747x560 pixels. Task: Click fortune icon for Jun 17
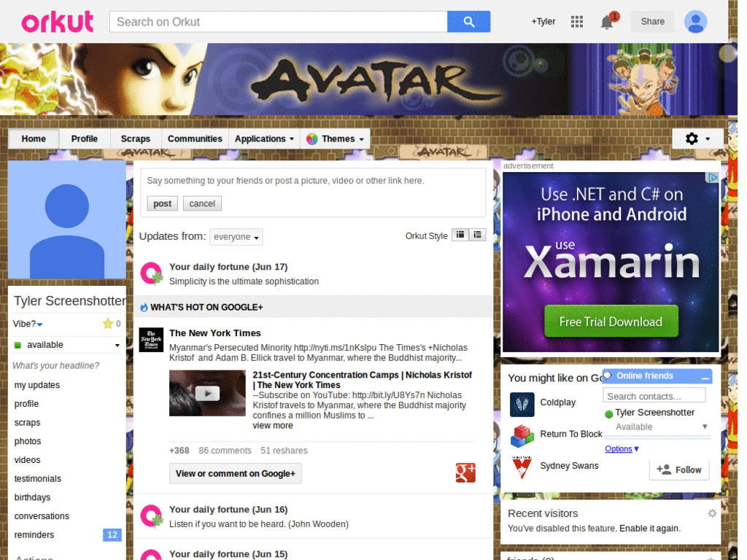click(x=151, y=273)
